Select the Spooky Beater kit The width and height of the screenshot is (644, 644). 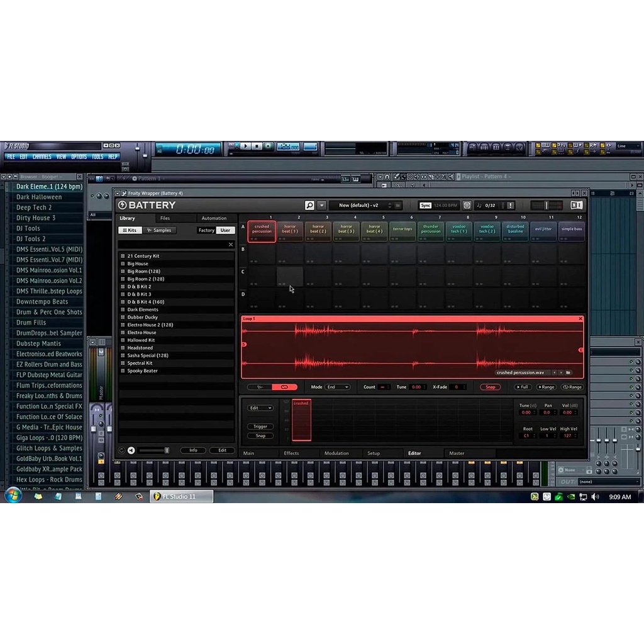point(176,371)
